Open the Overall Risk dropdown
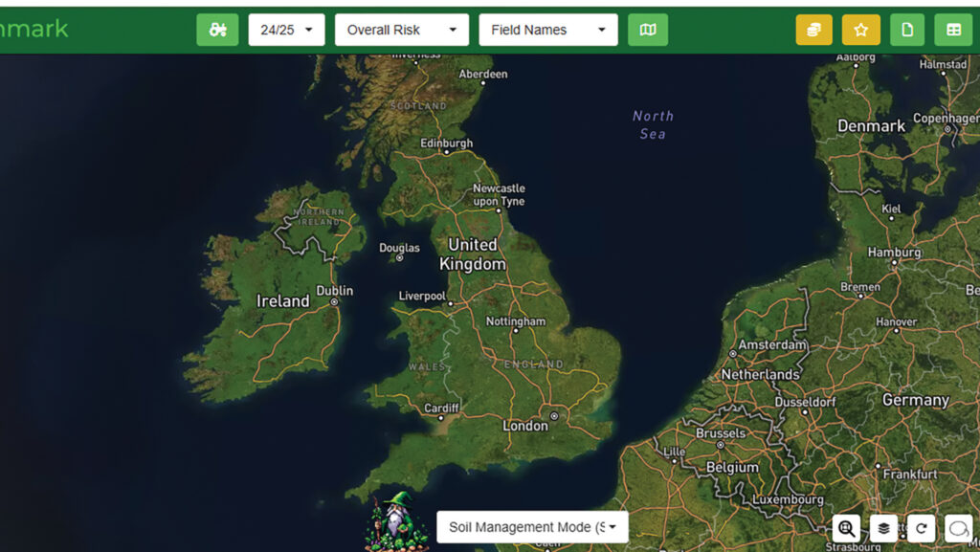 click(401, 30)
